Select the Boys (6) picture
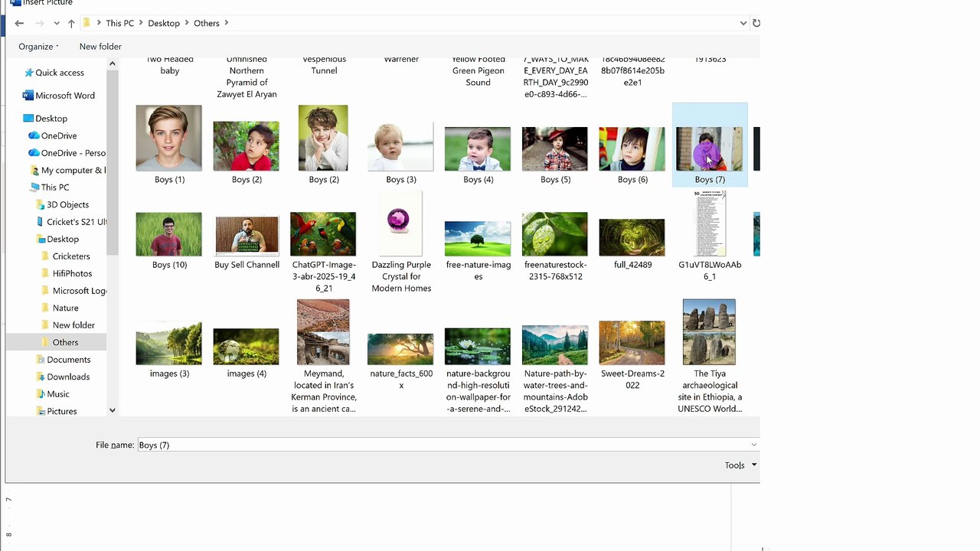Screen dimensions: 980x551 point(632,150)
